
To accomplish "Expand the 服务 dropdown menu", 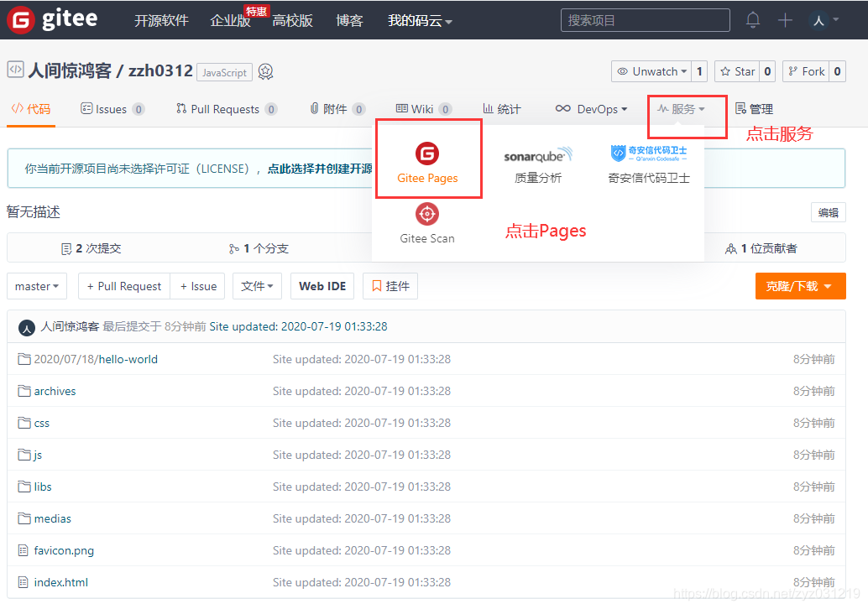I will point(681,109).
